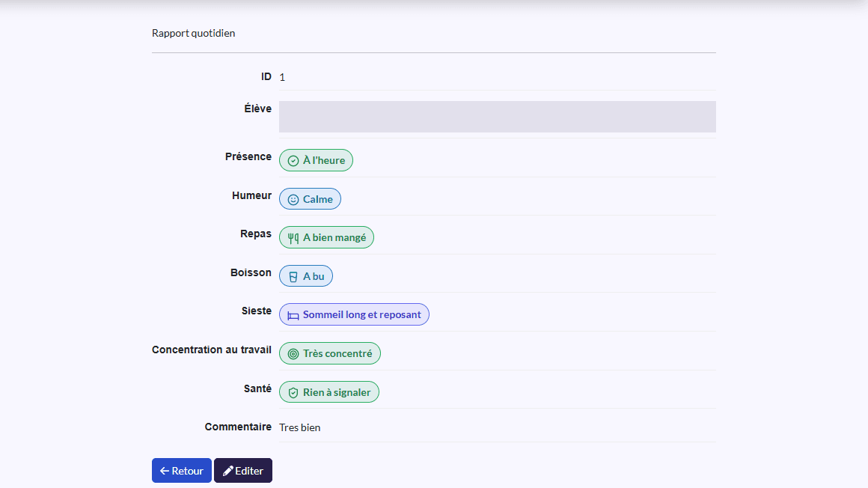The image size is (868, 488).
Task: Click the 'Sieste' field label
Action: pos(257,311)
